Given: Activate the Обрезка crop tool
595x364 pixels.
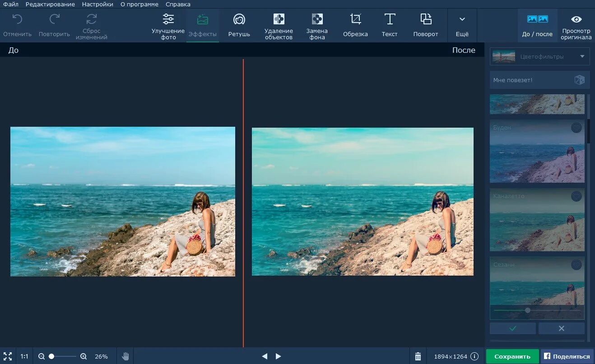Looking at the screenshot, I should tap(355, 26).
